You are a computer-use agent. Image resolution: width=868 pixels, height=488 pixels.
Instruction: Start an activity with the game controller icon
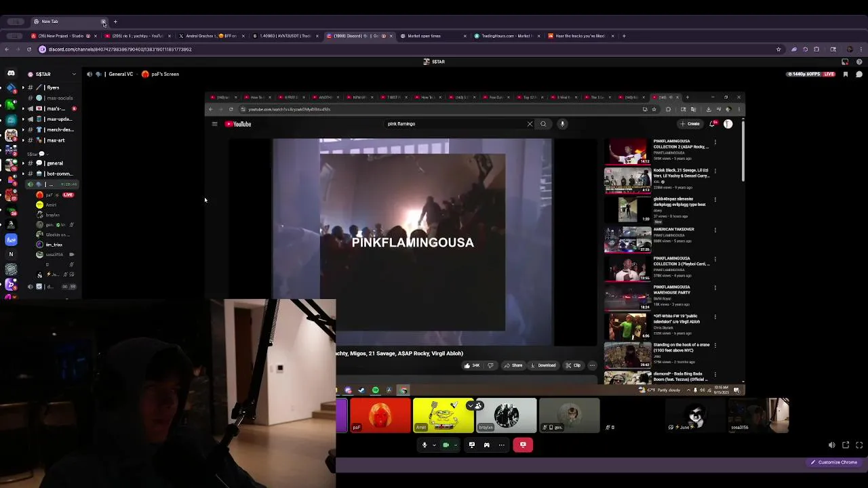(486, 445)
